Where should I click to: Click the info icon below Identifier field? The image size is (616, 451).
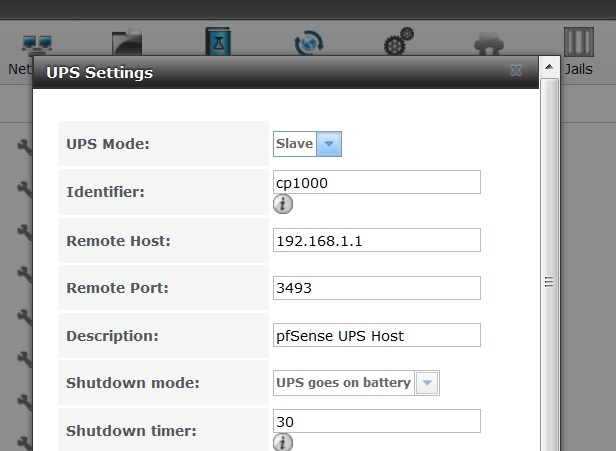point(283,204)
